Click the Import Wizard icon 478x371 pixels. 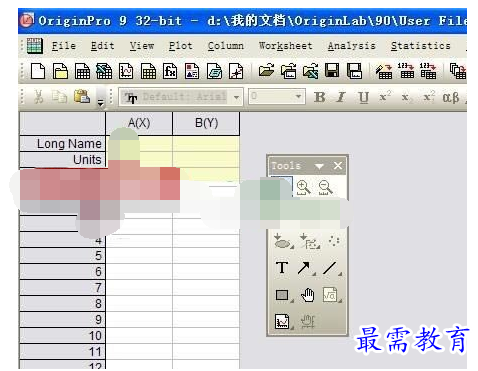[384, 71]
